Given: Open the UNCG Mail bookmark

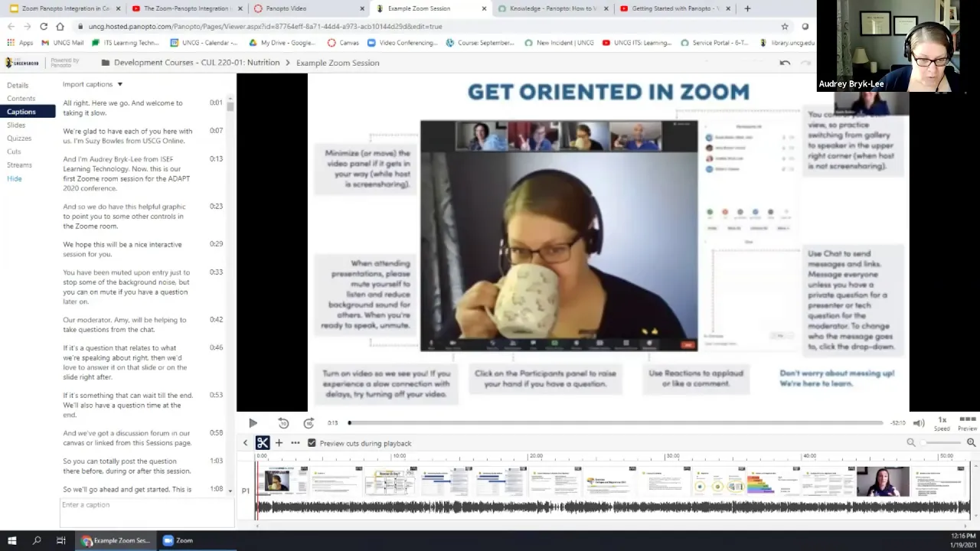Looking at the screenshot, I should [63, 43].
